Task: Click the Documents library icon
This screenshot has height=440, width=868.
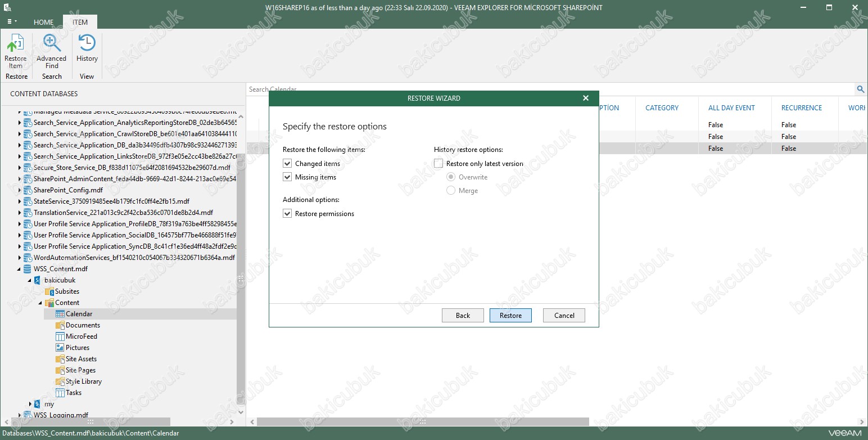Action: coord(60,325)
